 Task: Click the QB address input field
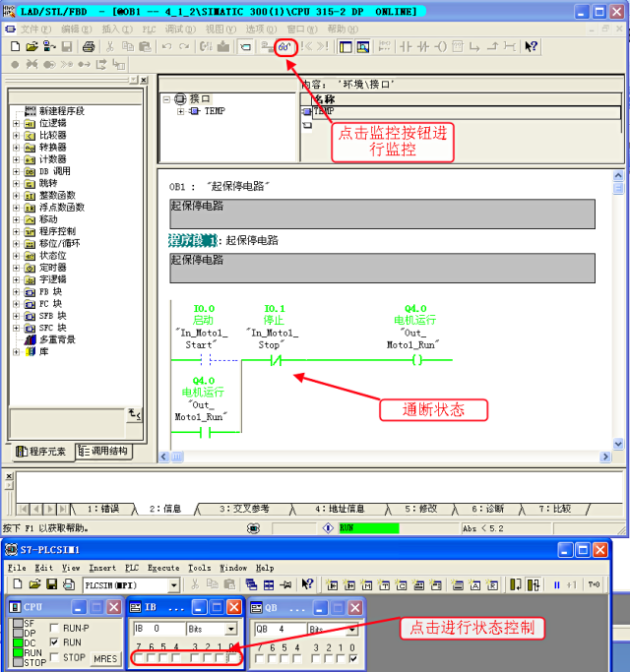click(281, 629)
